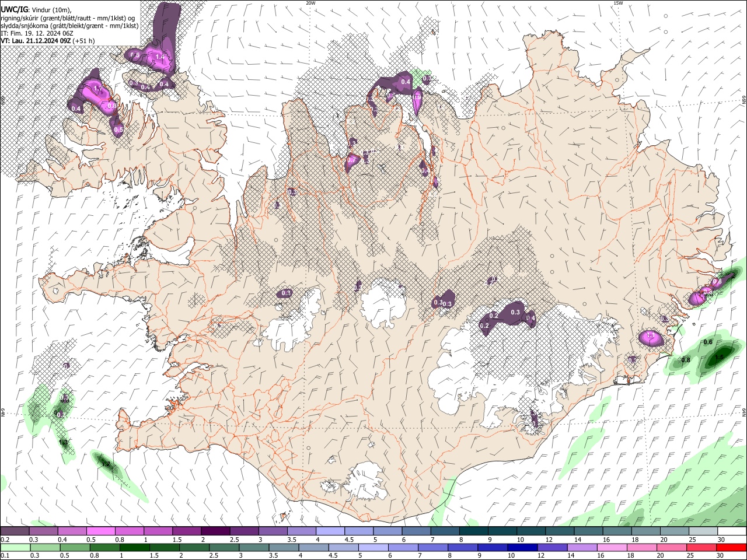Click the 'VT: Lau. 21.12.2024 09Z' valid time
The height and width of the screenshot is (560, 747).
click(x=36, y=41)
